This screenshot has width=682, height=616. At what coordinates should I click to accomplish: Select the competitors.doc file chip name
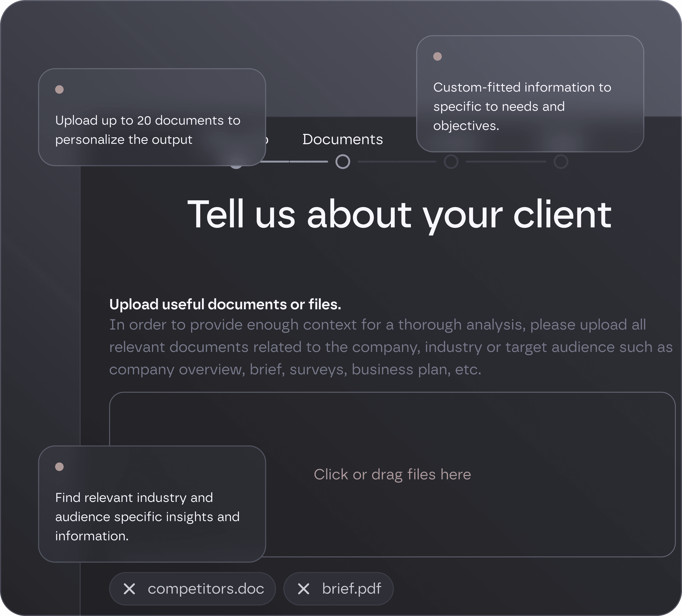[206, 589]
